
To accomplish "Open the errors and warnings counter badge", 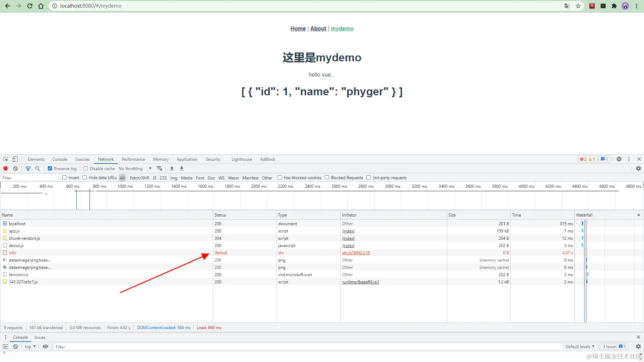I will coord(587,159).
